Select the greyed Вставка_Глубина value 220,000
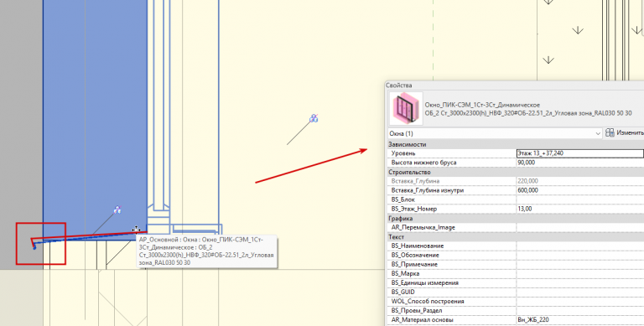Viewport: 644px width, 326px height. point(580,181)
